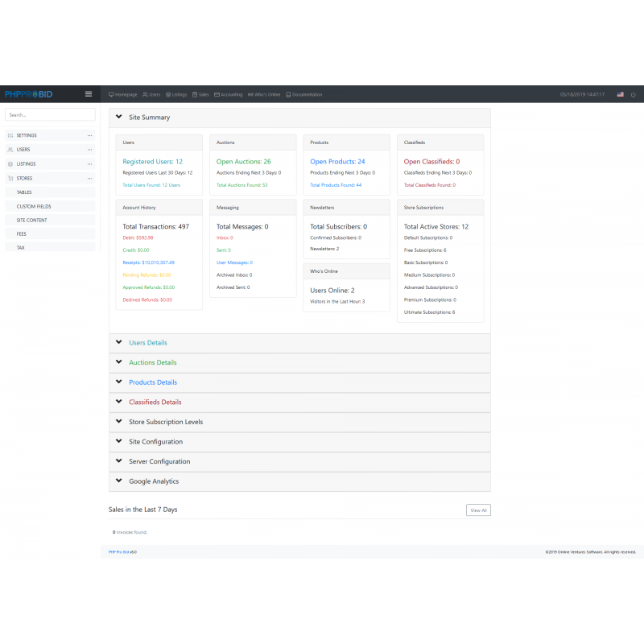644x644 pixels.
Task: Click the Users sidebar icon
Action: point(10,150)
